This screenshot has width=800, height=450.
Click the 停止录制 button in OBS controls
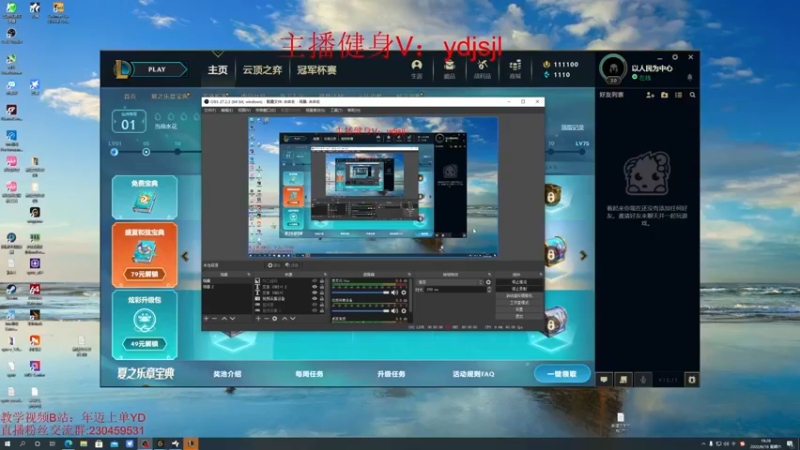[x=519, y=289]
